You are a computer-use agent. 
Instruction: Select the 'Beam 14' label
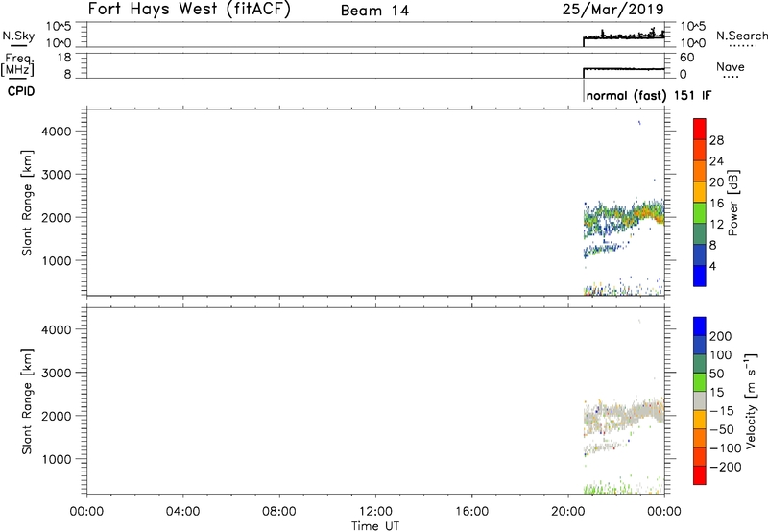coord(374,11)
